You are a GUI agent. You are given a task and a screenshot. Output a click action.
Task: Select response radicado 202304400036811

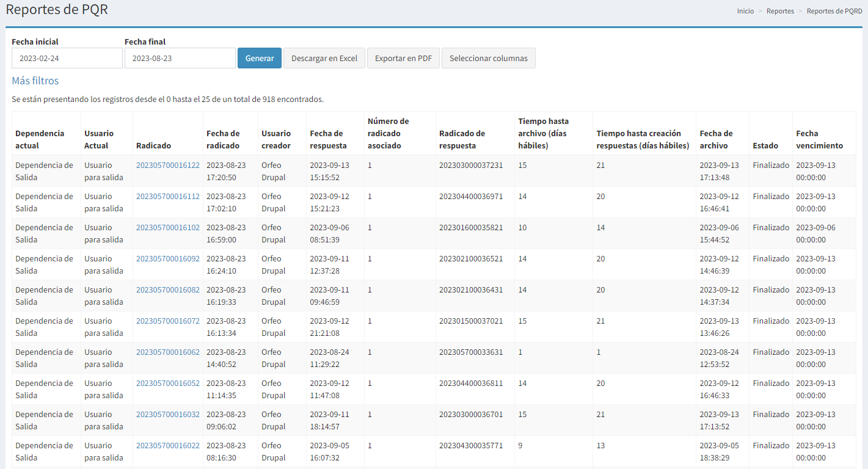[471, 383]
